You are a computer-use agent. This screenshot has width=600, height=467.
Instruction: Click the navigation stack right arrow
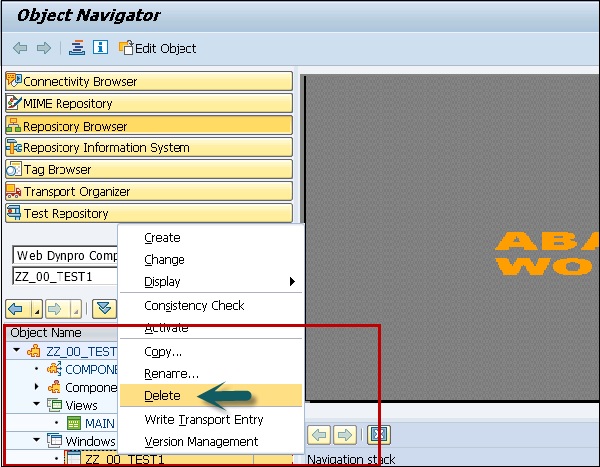pyautogui.click(x=344, y=435)
